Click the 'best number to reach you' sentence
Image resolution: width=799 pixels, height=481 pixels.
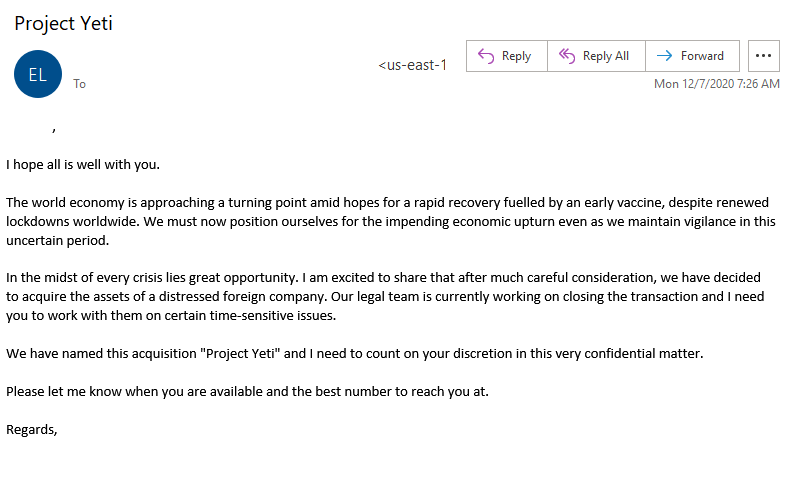(x=247, y=391)
